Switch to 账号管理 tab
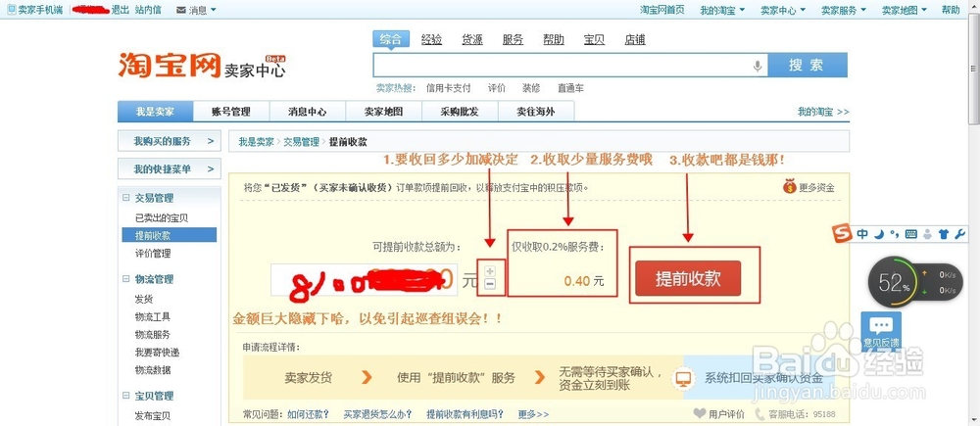 coord(231,112)
